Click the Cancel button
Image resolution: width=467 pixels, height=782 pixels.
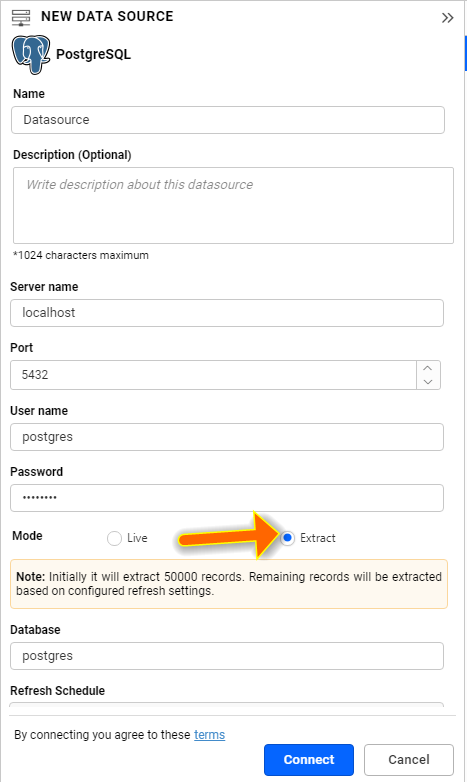409,760
